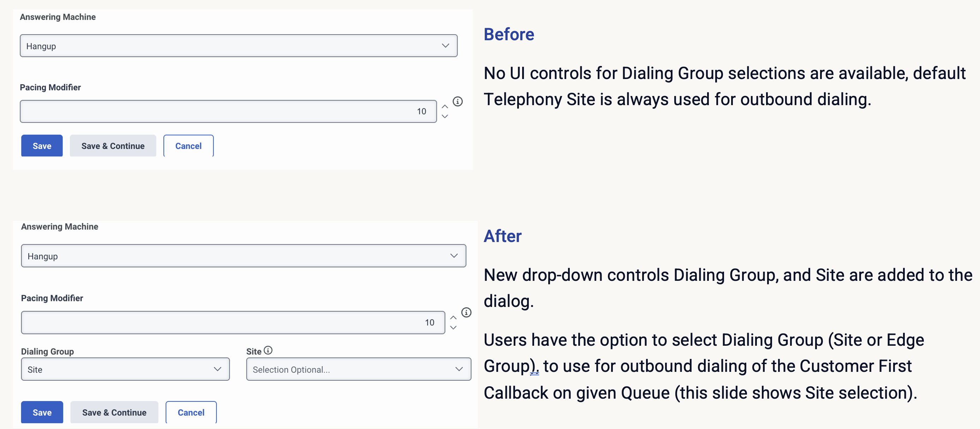Image resolution: width=980 pixels, height=429 pixels.
Task: Decrease the bottom Pacing Modifier with the down arrow
Action: point(453,327)
